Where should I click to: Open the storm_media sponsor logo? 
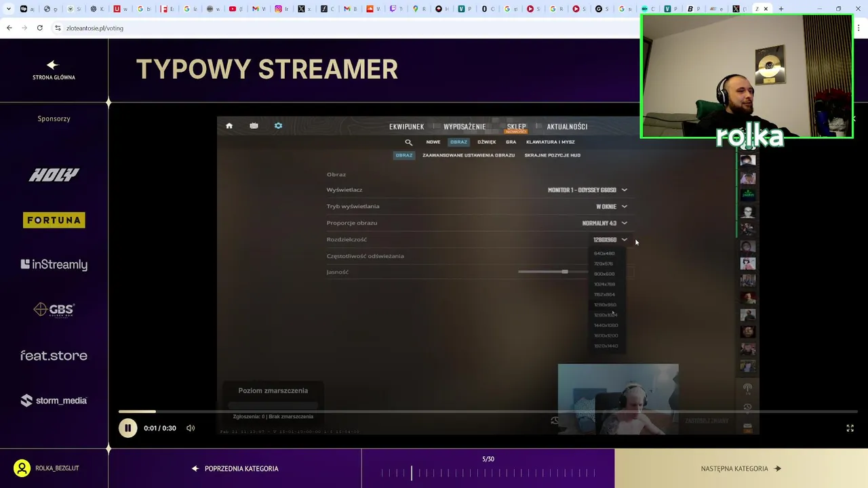[54, 401]
